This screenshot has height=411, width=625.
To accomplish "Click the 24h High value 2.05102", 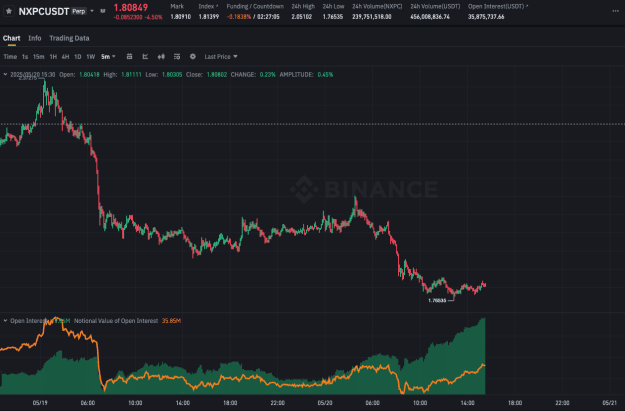I will coord(301,17).
